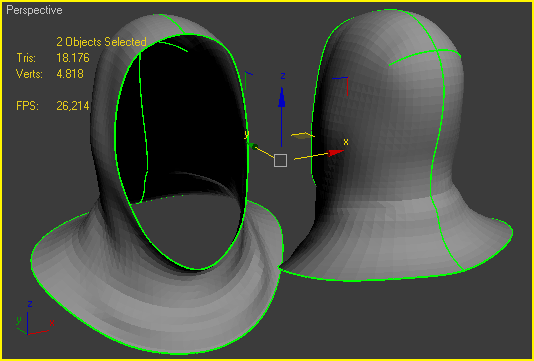Viewport: 534px width, 361px height.
Task: Click the '2 Objects Selected' status text
Action: click(101, 42)
